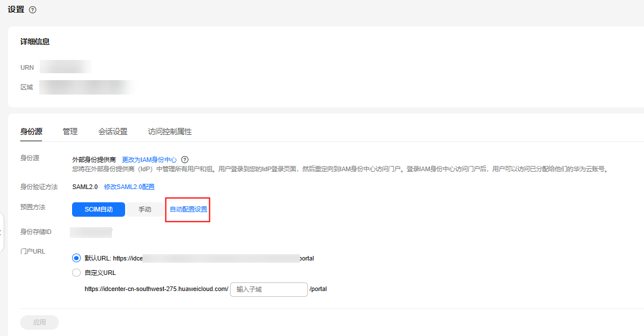Screen dimensions: 644x336
Task: Click the SAML2.0 value text
Action: click(85, 187)
